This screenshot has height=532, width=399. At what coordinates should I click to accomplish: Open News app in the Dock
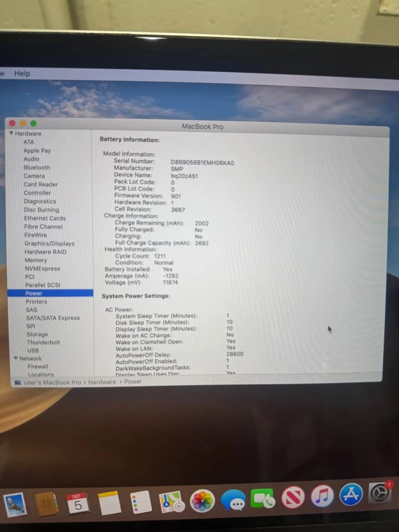click(293, 497)
